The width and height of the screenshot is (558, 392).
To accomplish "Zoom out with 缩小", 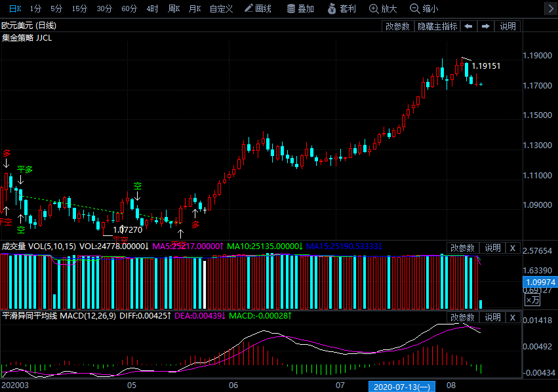I will coord(424,9).
